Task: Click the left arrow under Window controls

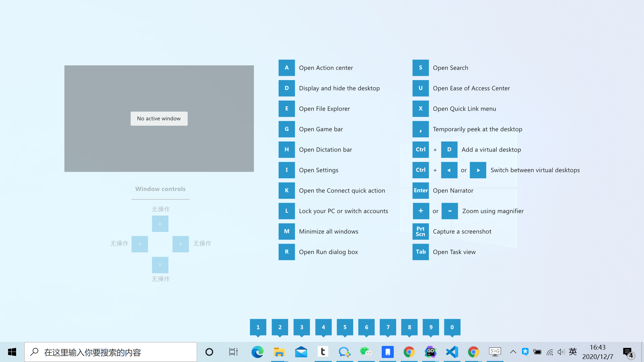Action: click(x=140, y=244)
